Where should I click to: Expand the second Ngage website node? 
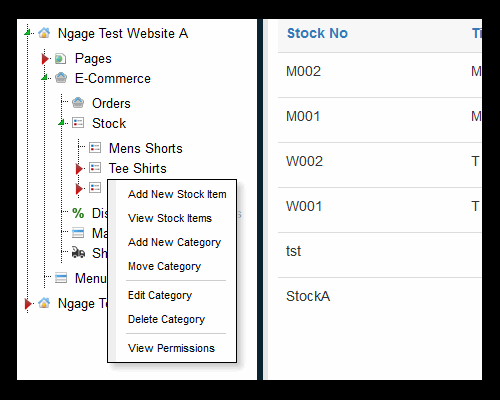[x=28, y=304]
